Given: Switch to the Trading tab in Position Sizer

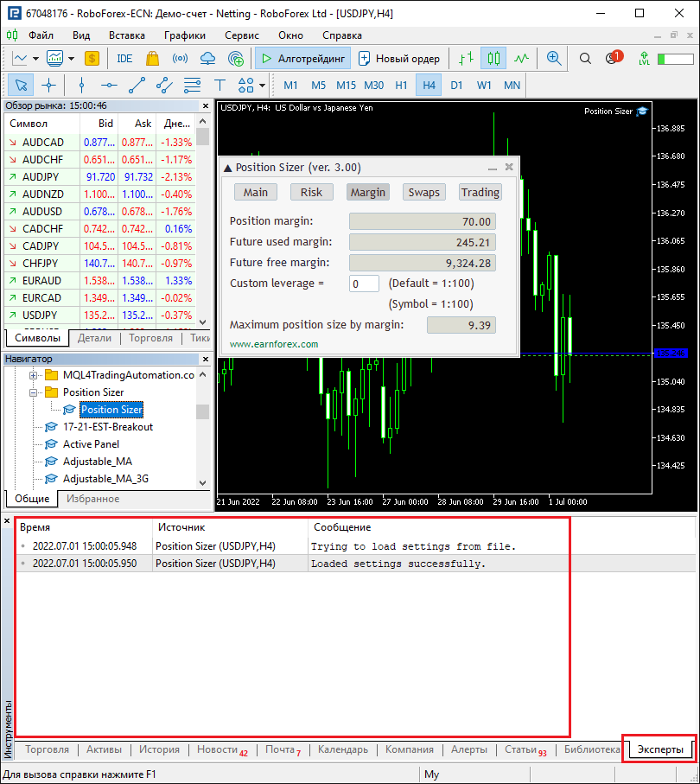Looking at the screenshot, I should point(480,192).
